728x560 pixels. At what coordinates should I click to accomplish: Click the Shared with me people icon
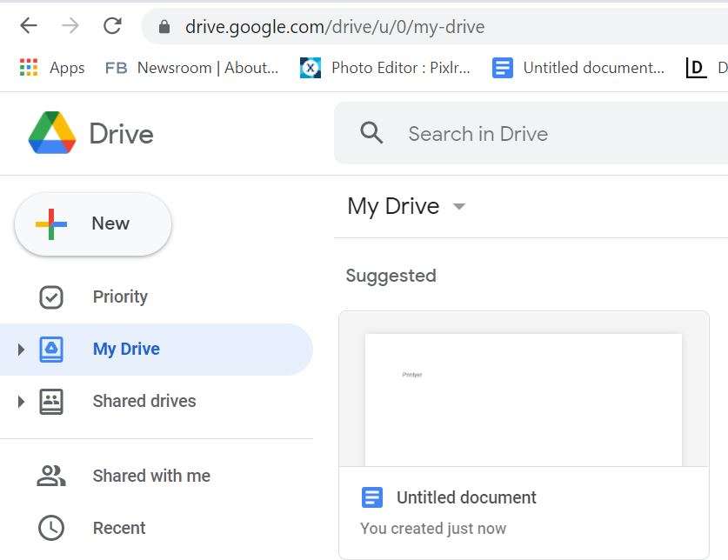pyautogui.click(x=51, y=476)
